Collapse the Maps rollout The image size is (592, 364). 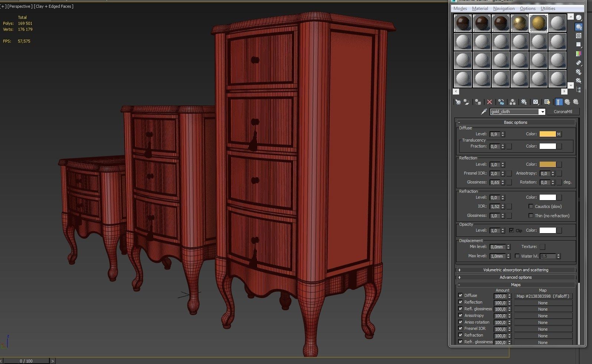tap(516, 285)
